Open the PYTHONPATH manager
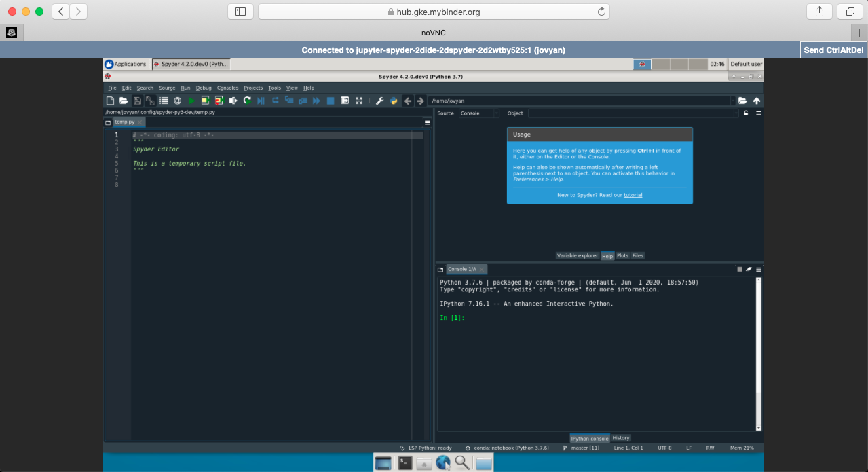 pyautogui.click(x=394, y=101)
